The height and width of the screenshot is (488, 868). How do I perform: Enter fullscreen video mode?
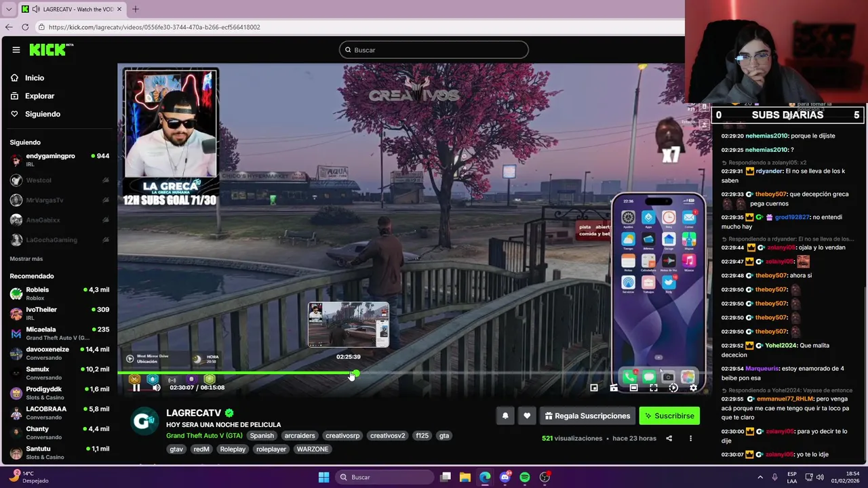click(x=653, y=388)
